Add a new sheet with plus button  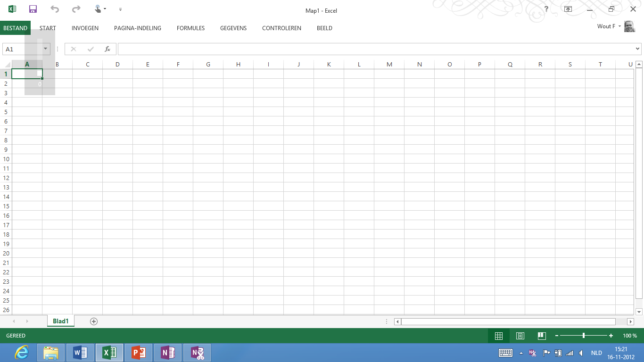click(94, 321)
